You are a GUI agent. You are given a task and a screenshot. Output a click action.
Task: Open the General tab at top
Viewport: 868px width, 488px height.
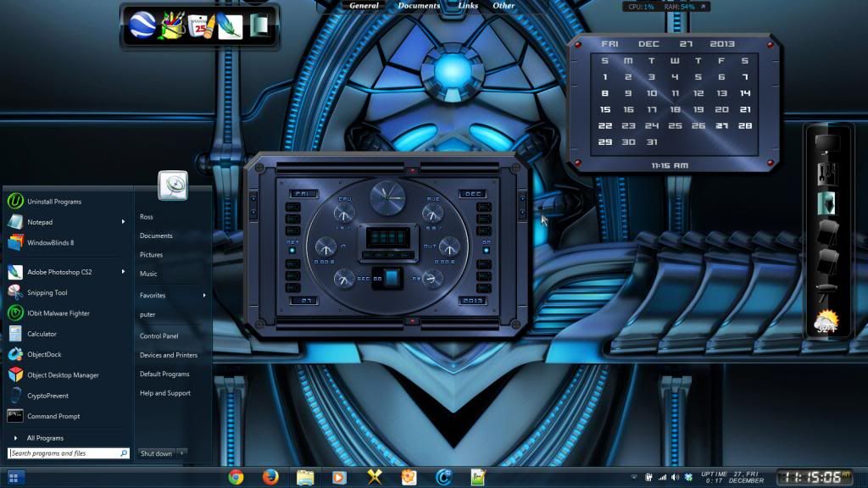click(364, 6)
